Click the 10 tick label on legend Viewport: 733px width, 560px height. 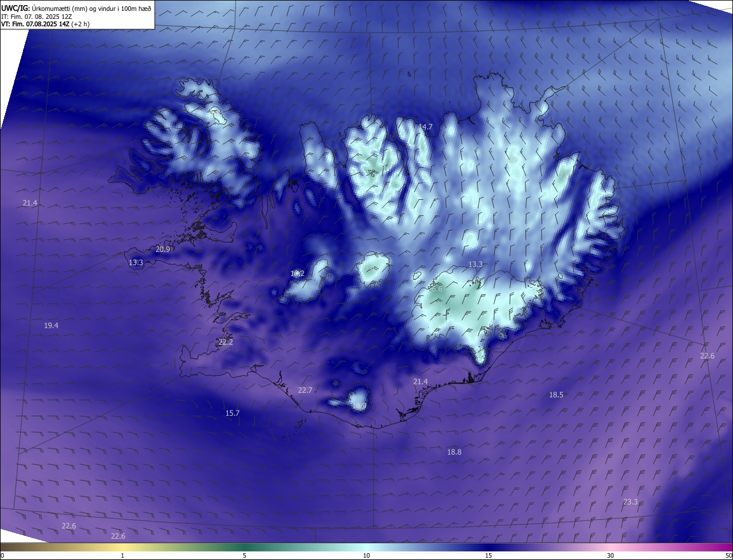[x=366, y=555]
